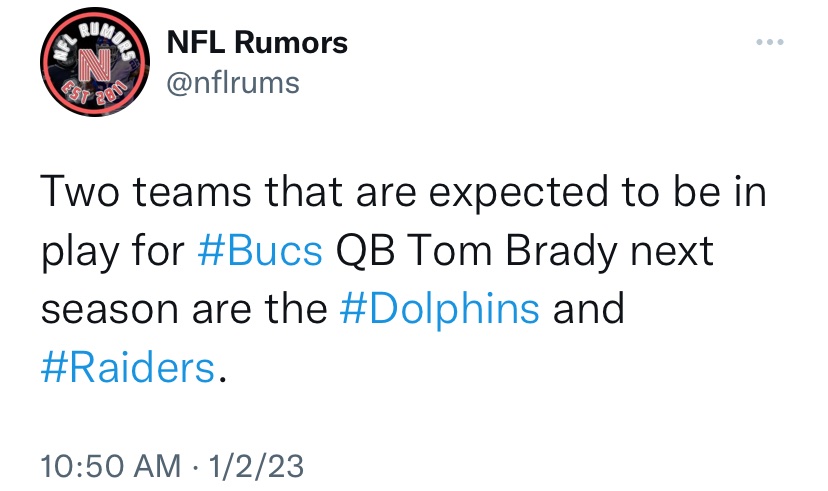The image size is (828, 491).
Task: Open the three-dot more options menu
Action: [769, 42]
